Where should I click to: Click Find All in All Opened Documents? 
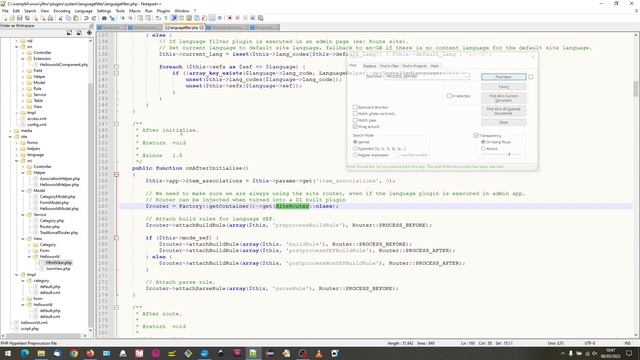click(503, 111)
